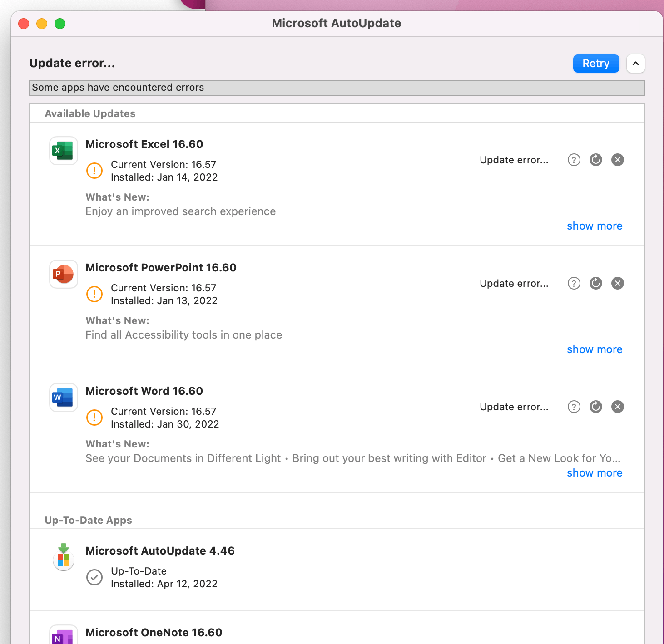664x644 pixels.
Task: Open help for Word update error
Action: (x=574, y=407)
